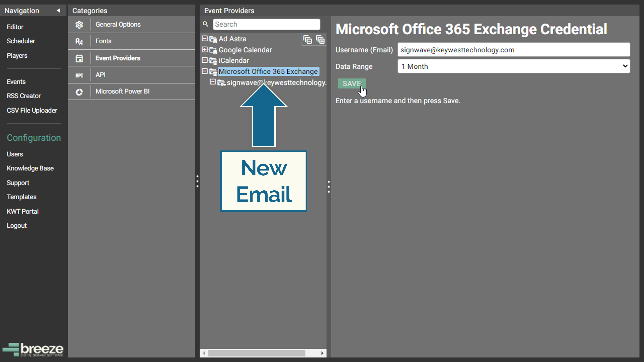Click Logout

point(16,225)
